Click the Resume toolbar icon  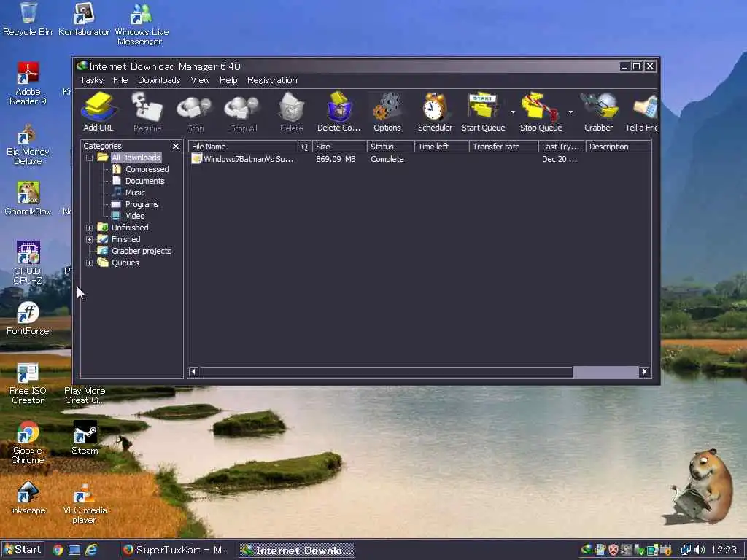click(x=147, y=112)
